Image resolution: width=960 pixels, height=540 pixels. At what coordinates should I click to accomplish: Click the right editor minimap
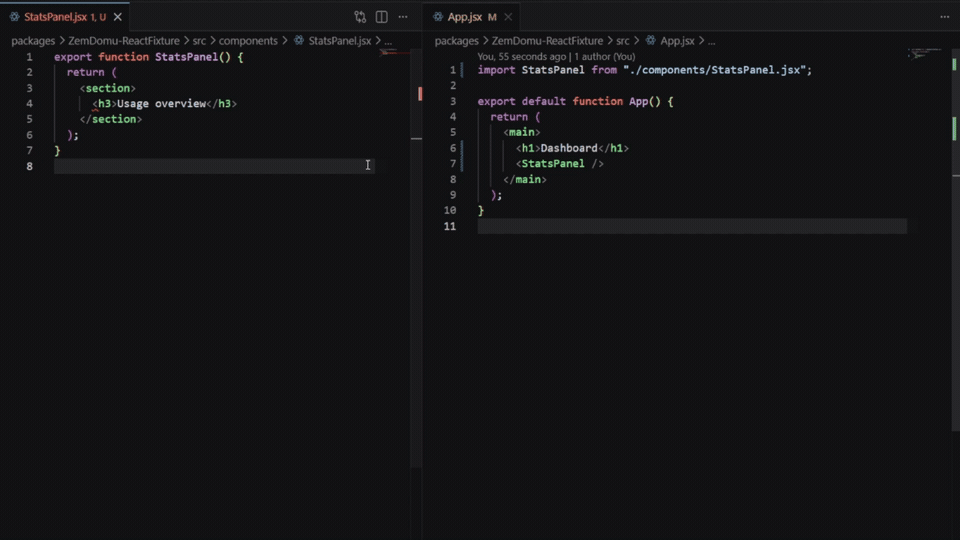(x=924, y=53)
